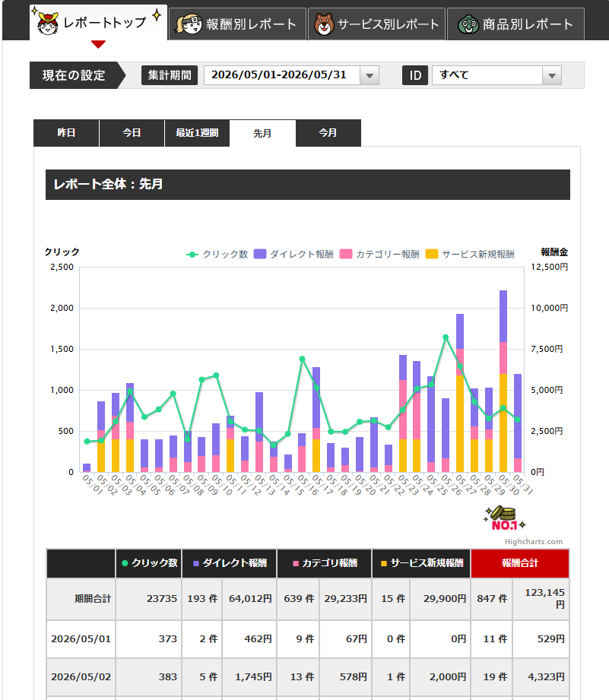Click the green turtle icon on 商品別レポート tab

pos(468,24)
